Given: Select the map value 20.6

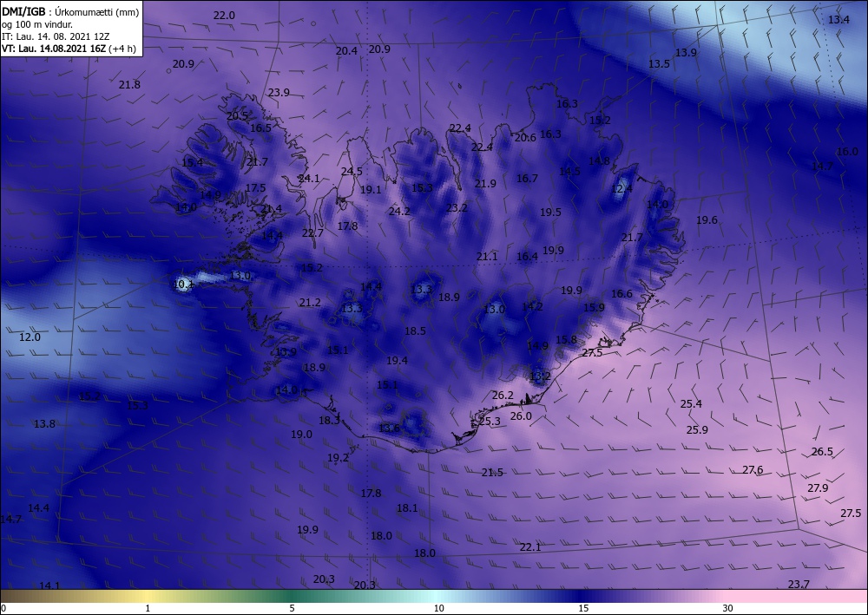Looking at the screenshot, I should tap(525, 138).
